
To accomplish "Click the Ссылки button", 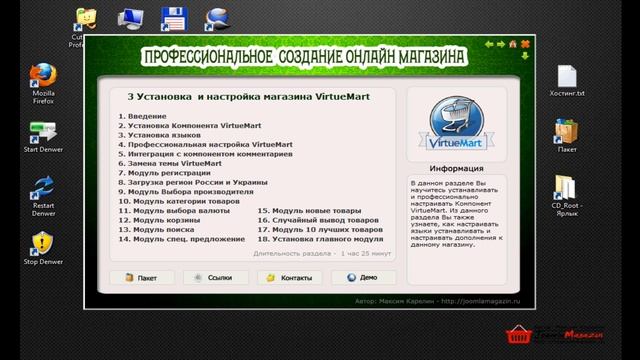I will tap(216, 278).
